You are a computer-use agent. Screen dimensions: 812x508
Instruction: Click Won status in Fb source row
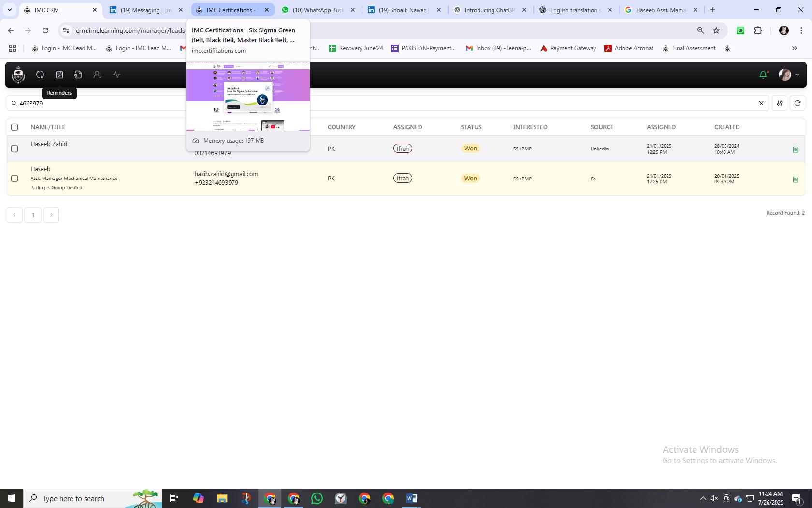470,179
